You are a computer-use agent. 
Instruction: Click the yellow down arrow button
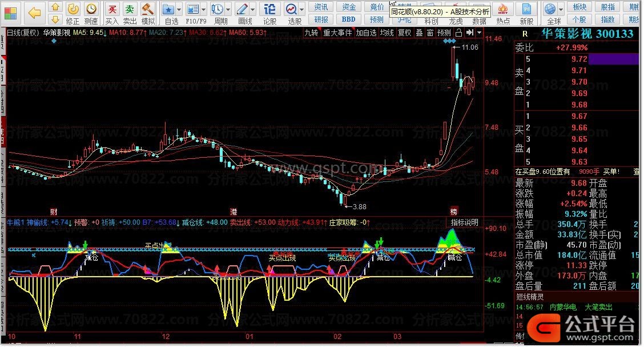tap(55, 19)
